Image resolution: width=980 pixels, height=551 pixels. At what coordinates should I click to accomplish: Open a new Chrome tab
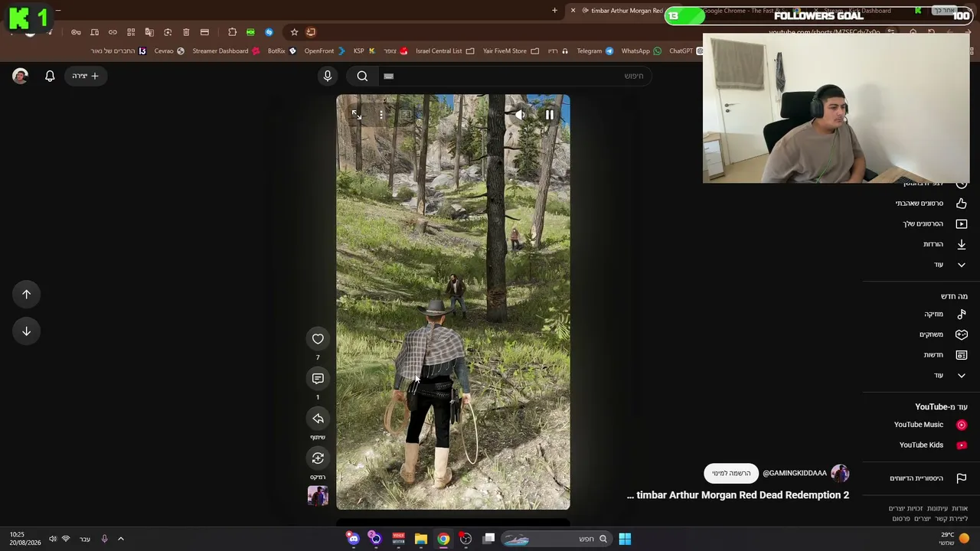tap(554, 11)
